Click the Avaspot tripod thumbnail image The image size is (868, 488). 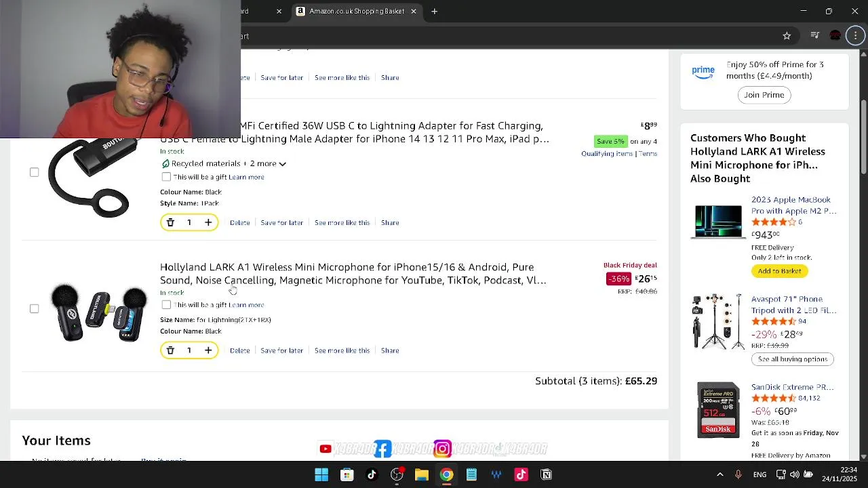718,322
